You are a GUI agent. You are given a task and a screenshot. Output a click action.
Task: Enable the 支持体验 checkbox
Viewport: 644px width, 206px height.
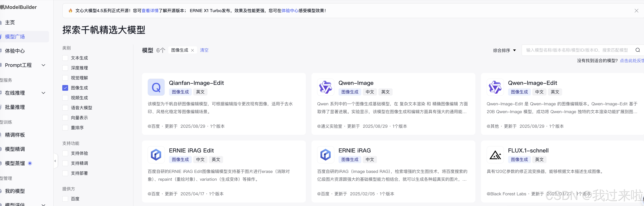tap(65, 153)
